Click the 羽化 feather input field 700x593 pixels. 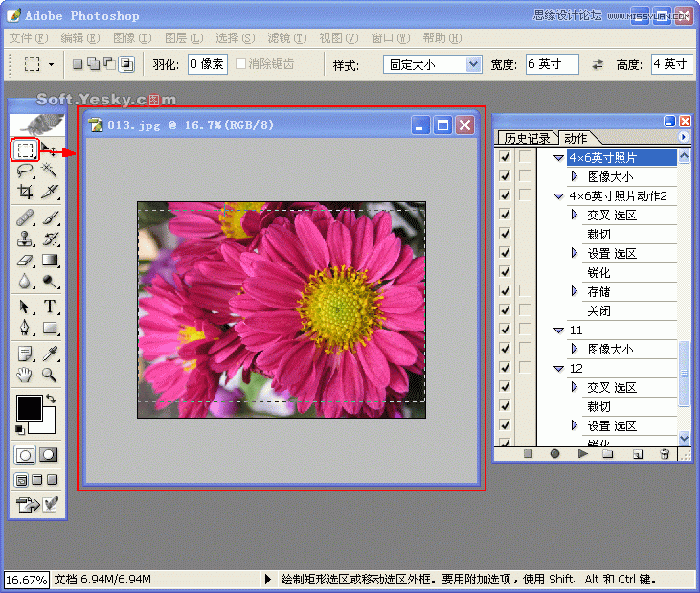click(206, 64)
